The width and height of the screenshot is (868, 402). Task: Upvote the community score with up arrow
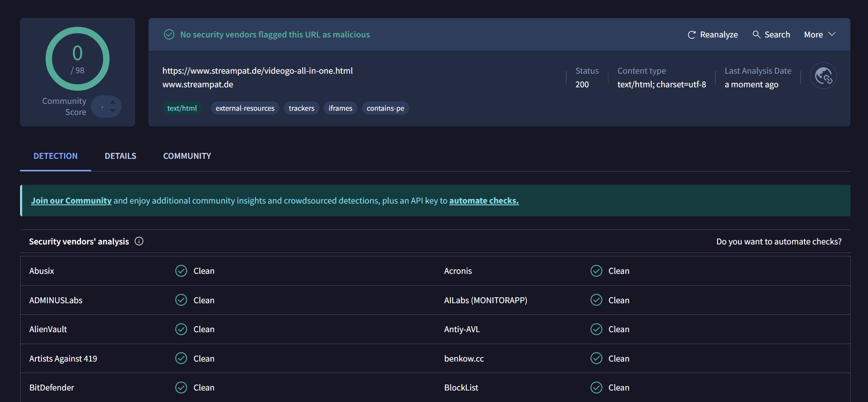point(113,102)
